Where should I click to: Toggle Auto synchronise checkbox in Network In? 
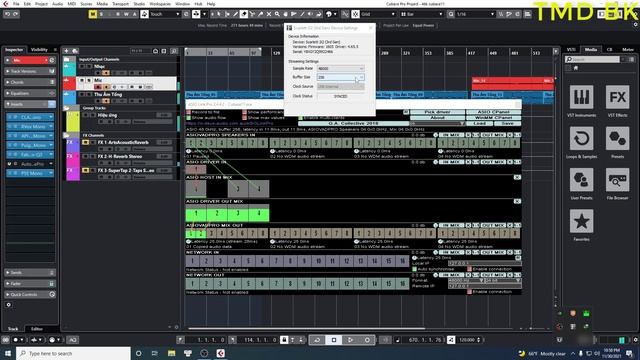coord(414,269)
